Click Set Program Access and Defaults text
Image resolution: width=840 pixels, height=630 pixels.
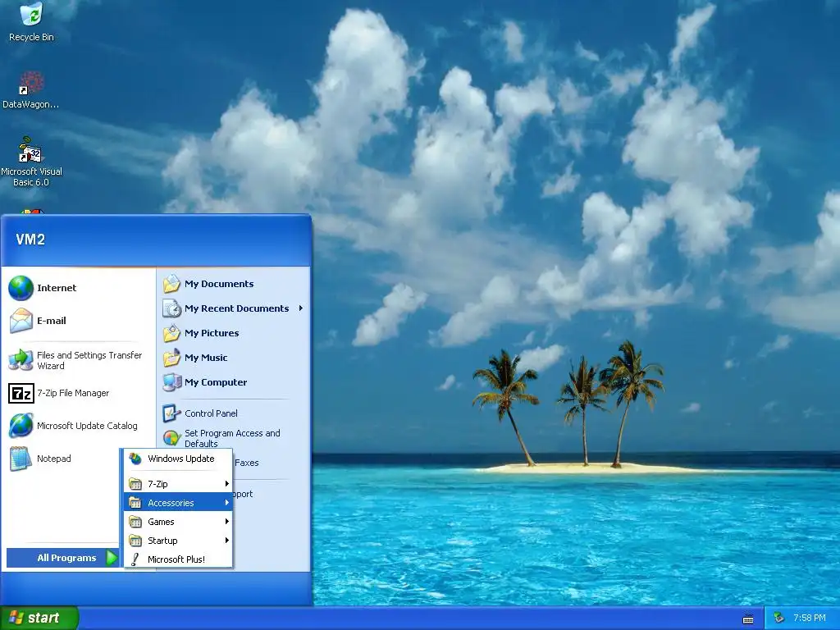click(232, 438)
